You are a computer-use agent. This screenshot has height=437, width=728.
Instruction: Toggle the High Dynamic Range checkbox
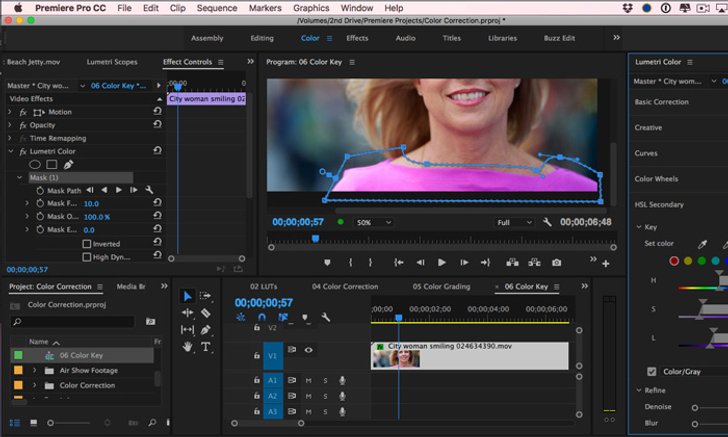[x=86, y=257]
